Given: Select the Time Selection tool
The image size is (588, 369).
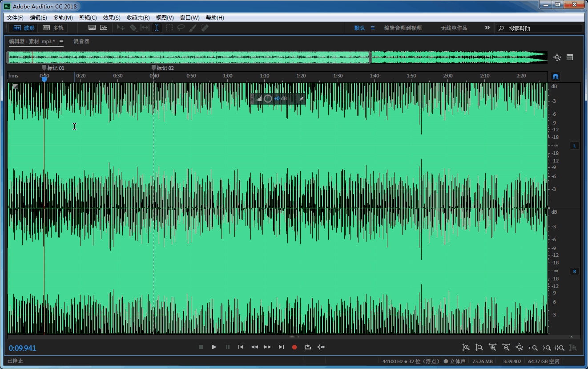Looking at the screenshot, I should point(157,28).
